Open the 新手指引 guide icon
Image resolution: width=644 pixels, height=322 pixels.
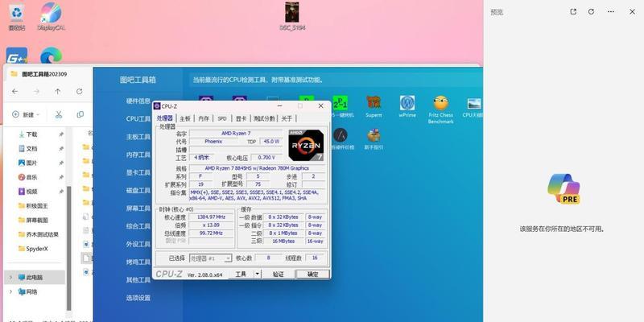374,138
